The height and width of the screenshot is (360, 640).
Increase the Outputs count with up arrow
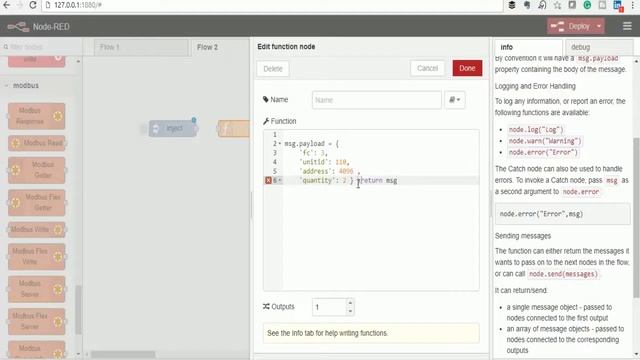click(x=350, y=303)
